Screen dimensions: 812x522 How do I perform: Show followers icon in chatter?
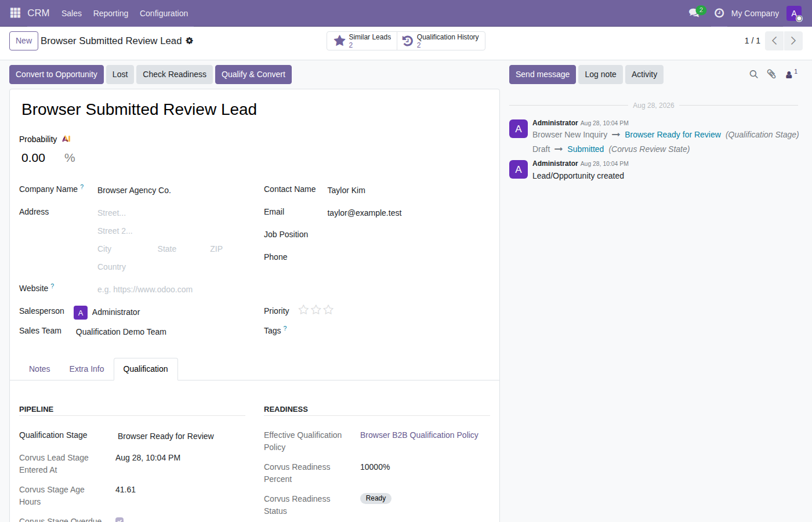[791, 74]
